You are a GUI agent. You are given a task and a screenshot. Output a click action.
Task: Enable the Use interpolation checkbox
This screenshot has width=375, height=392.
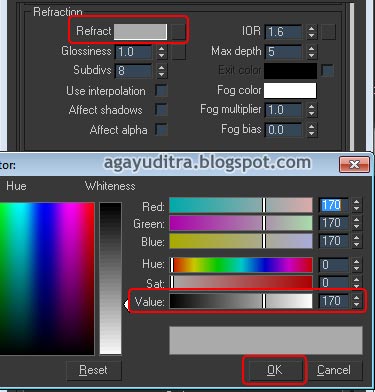click(161, 91)
